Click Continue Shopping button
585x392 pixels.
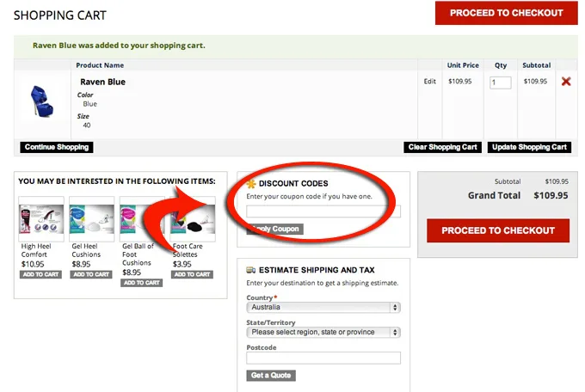click(57, 147)
